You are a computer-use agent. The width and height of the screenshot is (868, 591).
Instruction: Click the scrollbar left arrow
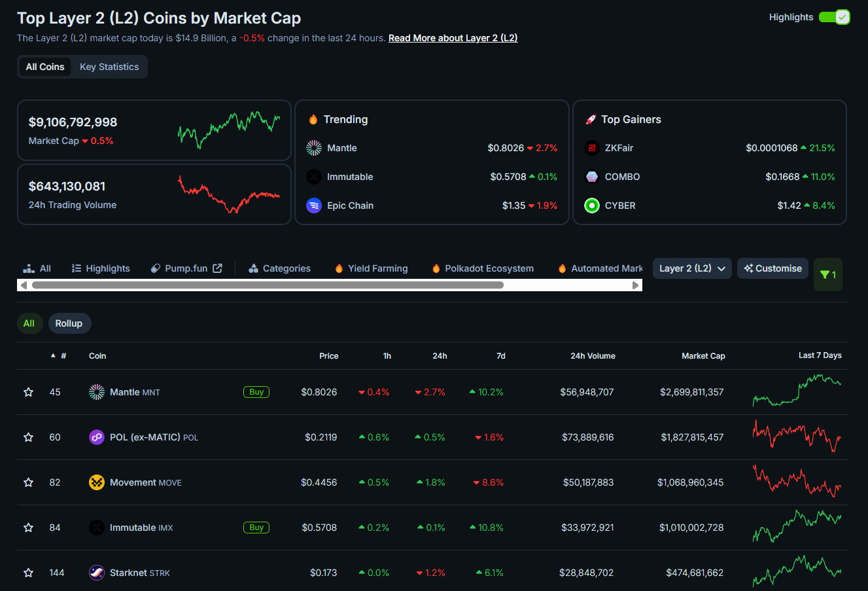coord(24,285)
